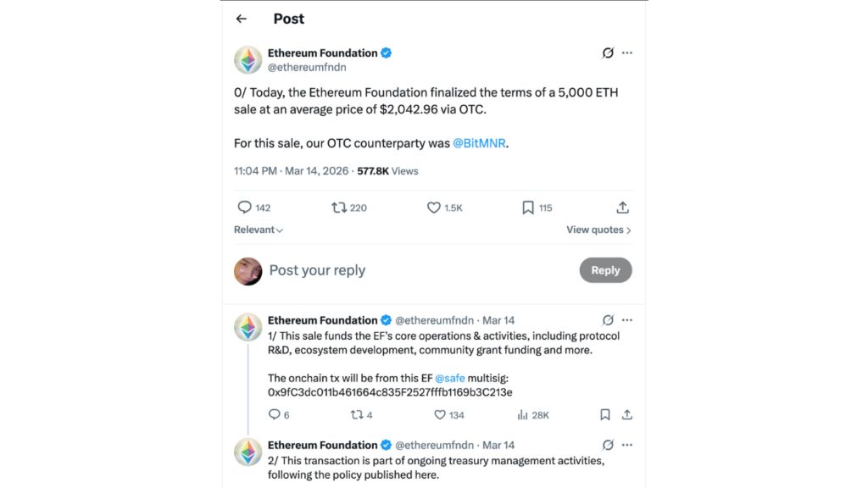Repost the main Ethereum Foundation post
Image resolution: width=868 pixels, height=488 pixels.
pyautogui.click(x=339, y=208)
